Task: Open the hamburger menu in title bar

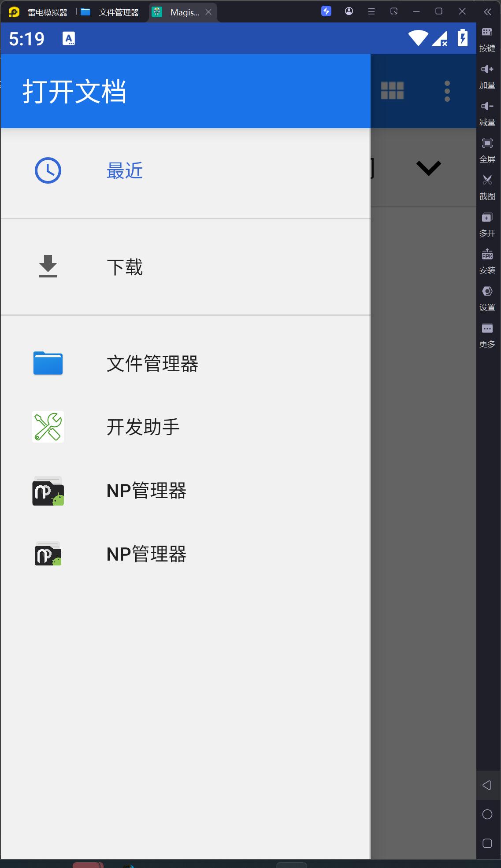Action: tap(371, 11)
